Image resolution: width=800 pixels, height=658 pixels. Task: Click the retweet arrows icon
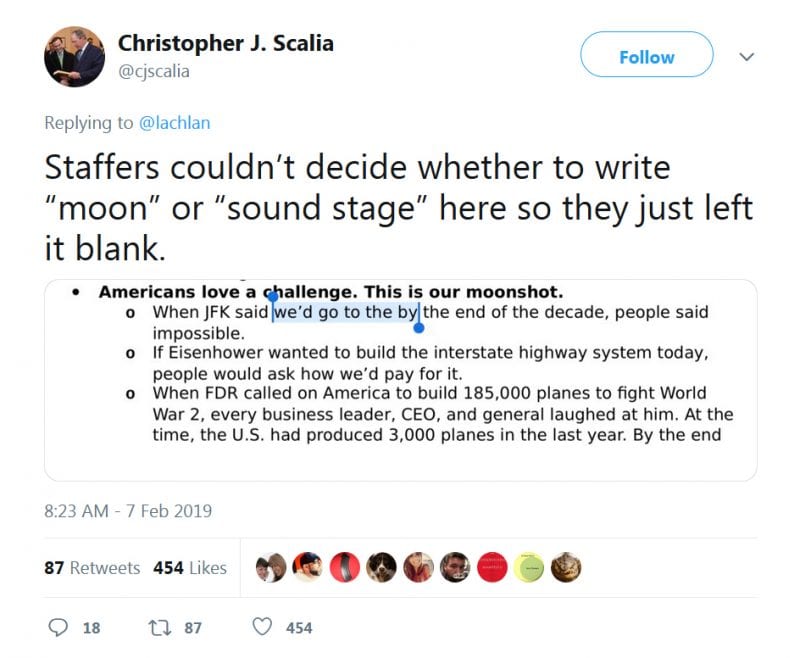(158, 627)
